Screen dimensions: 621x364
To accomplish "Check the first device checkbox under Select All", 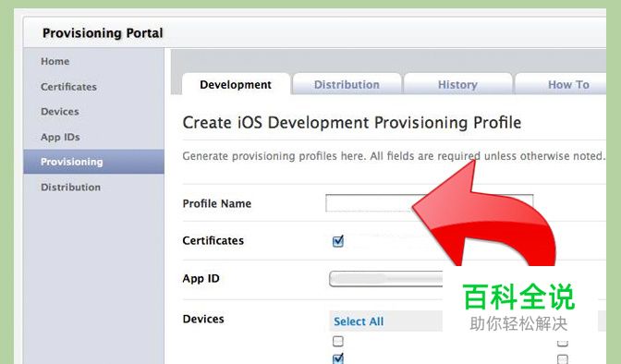I will pyautogui.click(x=338, y=341).
